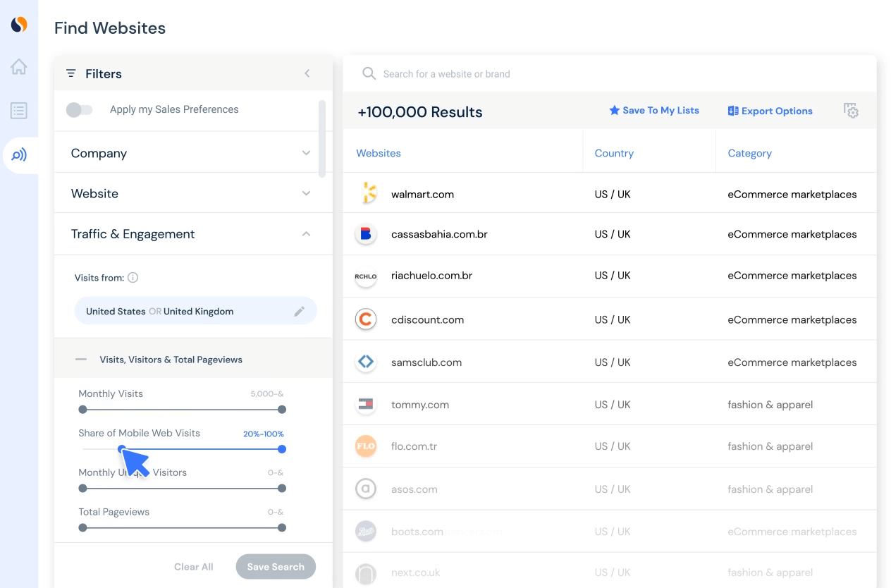Open the flo.com.tr row link
Screen dimensions: 891x588
pyautogui.click(x=414, y=446)
